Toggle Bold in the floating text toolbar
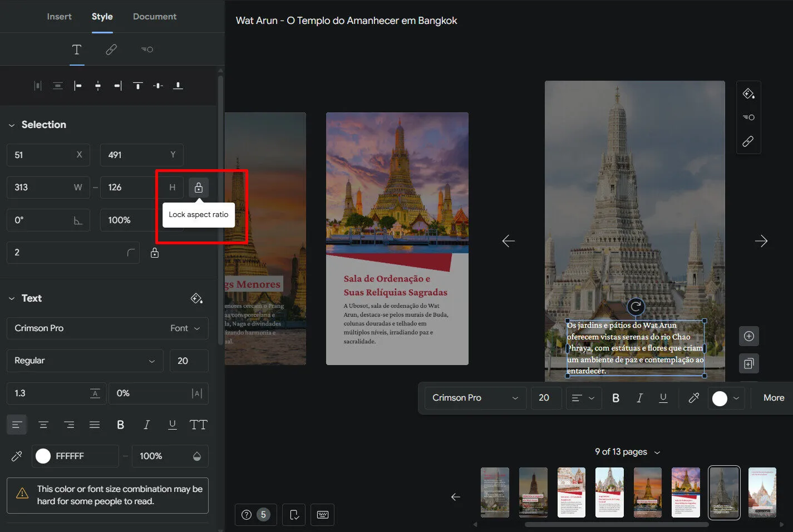The image size is (793, 532). click(x=615, y=398)
